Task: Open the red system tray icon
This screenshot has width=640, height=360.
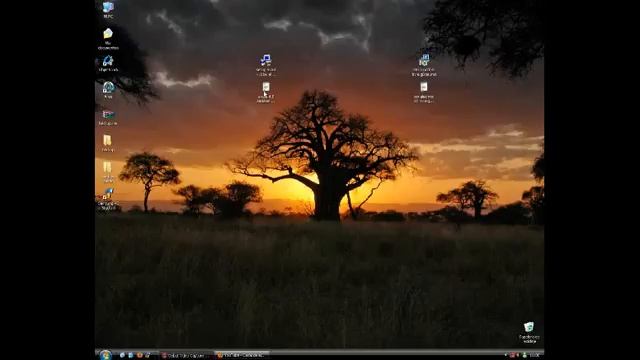Action: 512,356
